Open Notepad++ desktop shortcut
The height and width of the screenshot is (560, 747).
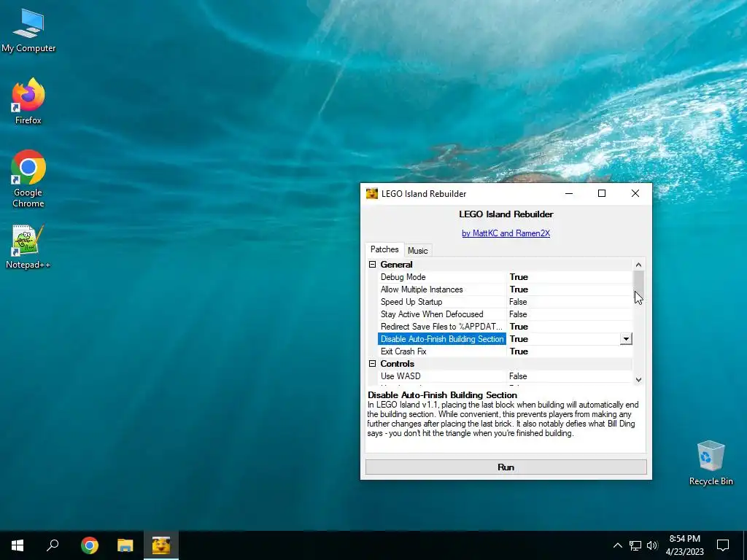[x=28, y=247]
